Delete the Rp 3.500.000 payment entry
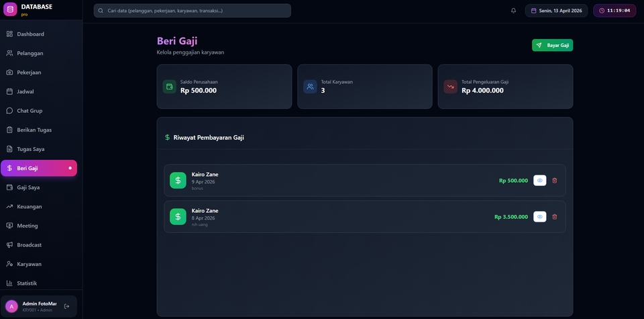 [555, 217]
